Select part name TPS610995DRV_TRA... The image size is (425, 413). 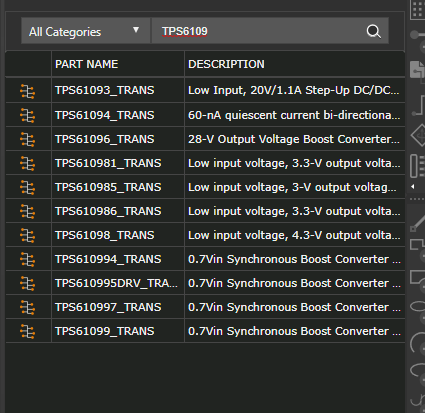pos(116,283)
